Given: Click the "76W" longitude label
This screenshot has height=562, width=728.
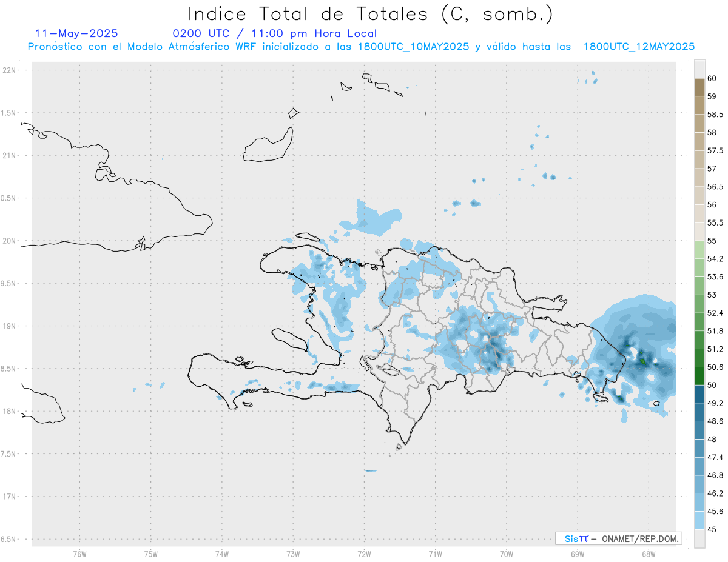Looking at the screenshot, I should click(x=79, y=554).
